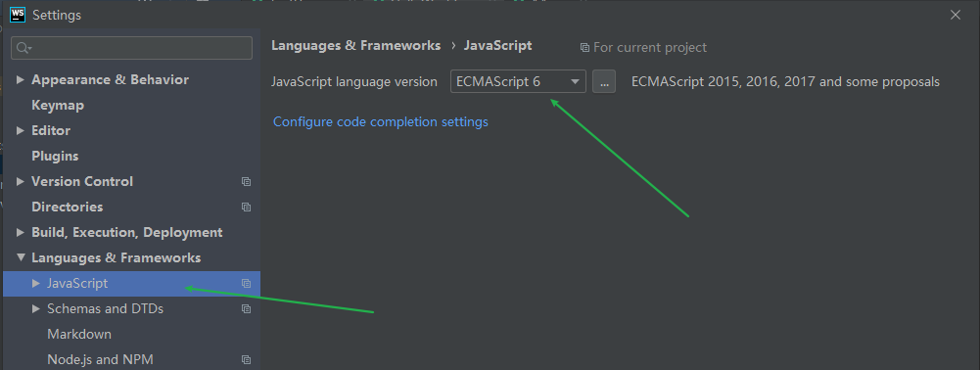The height and width of the screenshot is (370, 980).
Task: Click the project-level icon beside JavaScript
Action: pos(247,284)
